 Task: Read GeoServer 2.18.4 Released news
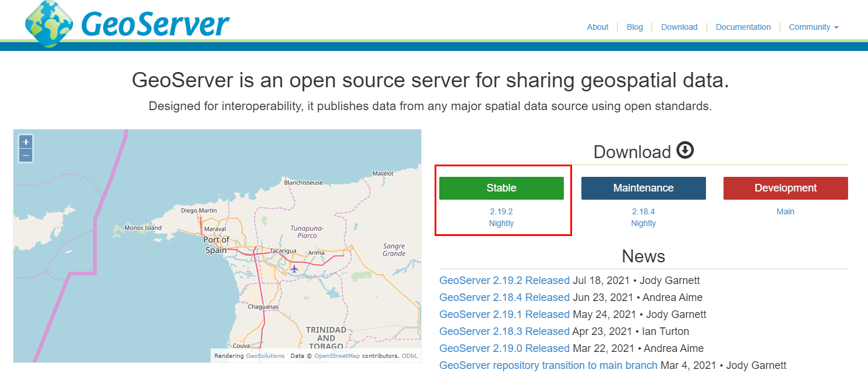click(504, 297)
